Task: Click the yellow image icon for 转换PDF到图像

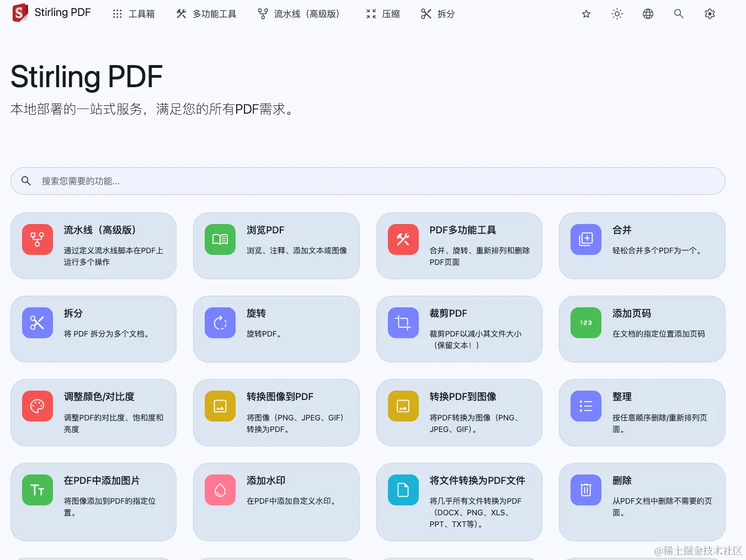Action: coord(403,406)
